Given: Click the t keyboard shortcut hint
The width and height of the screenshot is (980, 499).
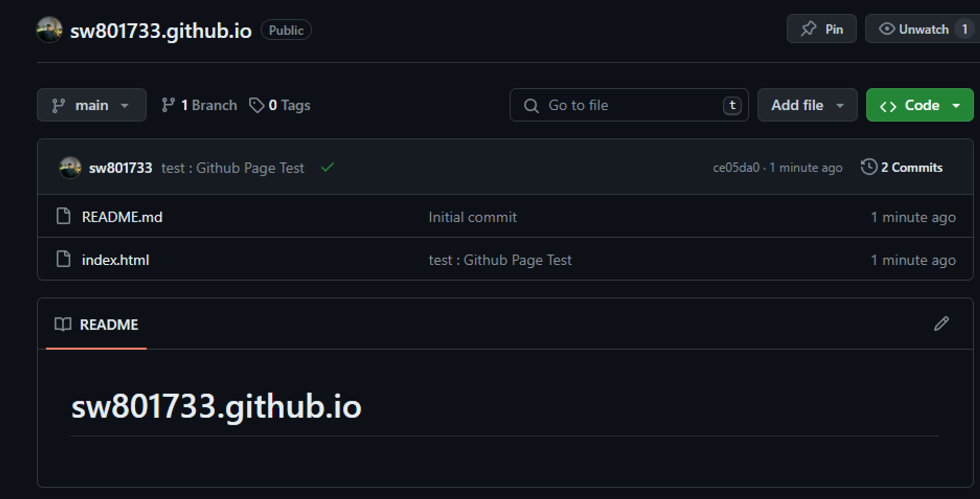Looking at the screenshot, I should tap(732, 105).
